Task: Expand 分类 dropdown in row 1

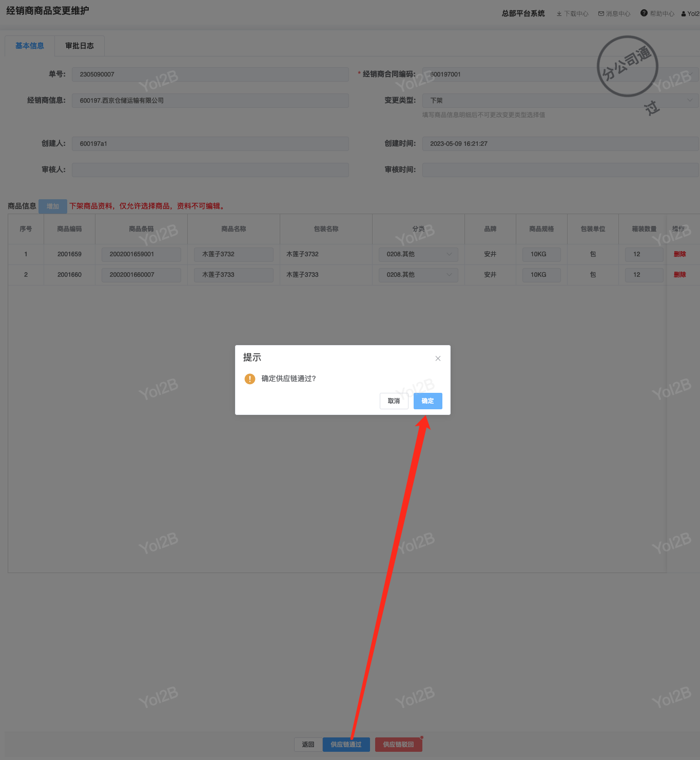Action: (x=418, y=254)
